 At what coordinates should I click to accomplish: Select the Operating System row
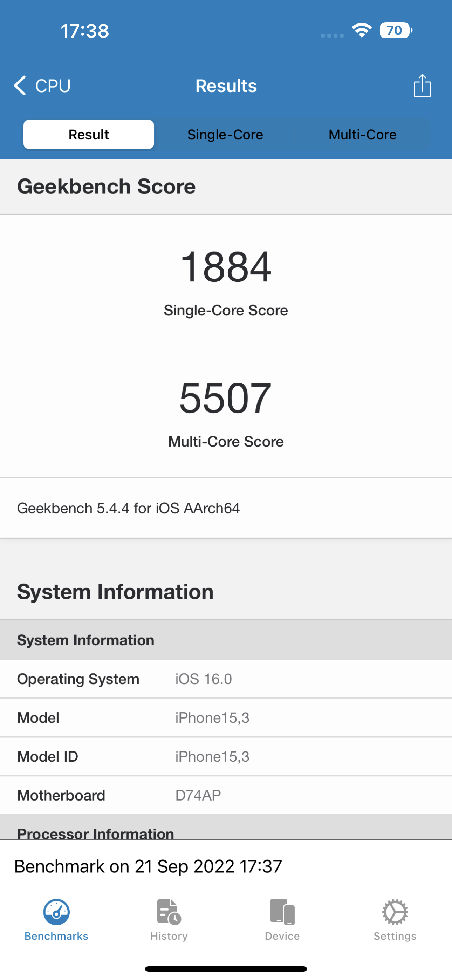tap(226, 679)
